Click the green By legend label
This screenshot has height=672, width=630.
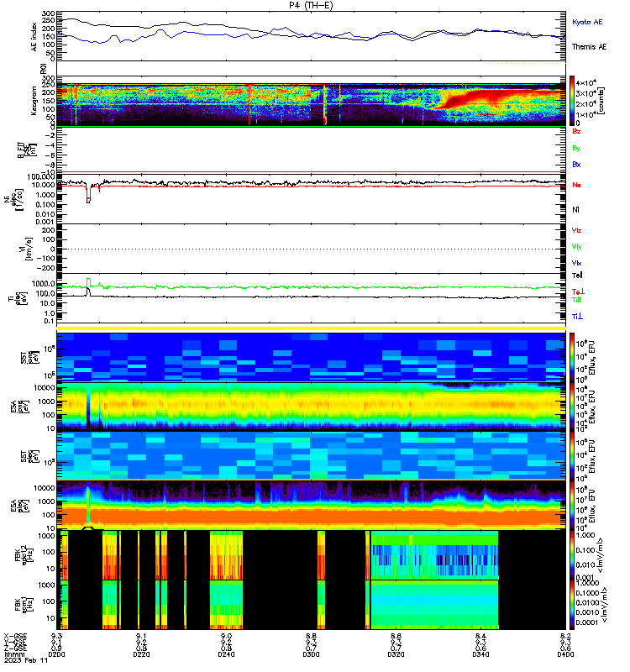click(x=576, y=149)
